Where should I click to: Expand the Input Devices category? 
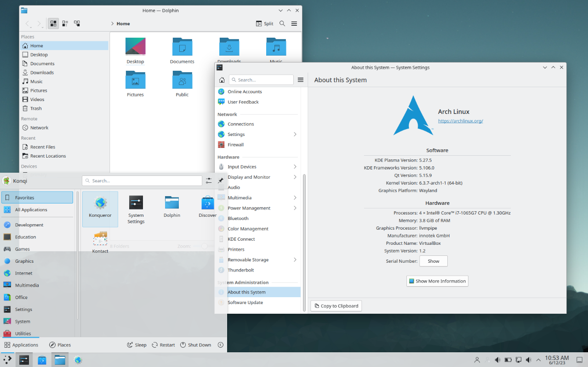242,166
